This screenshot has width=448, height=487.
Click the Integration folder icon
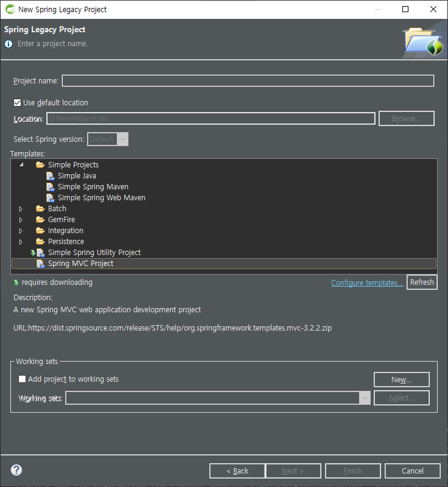(x=40, y=231)
